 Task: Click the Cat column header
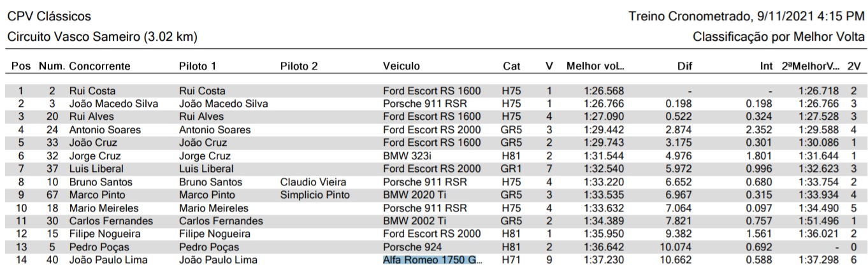coord(511,66)
